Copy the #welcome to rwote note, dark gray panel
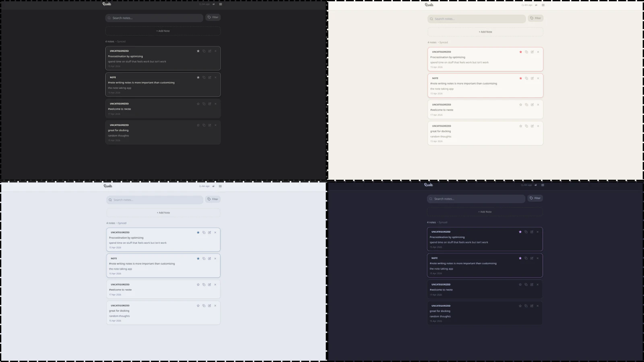This screenshot has height=362, width=644. [204, 104]
